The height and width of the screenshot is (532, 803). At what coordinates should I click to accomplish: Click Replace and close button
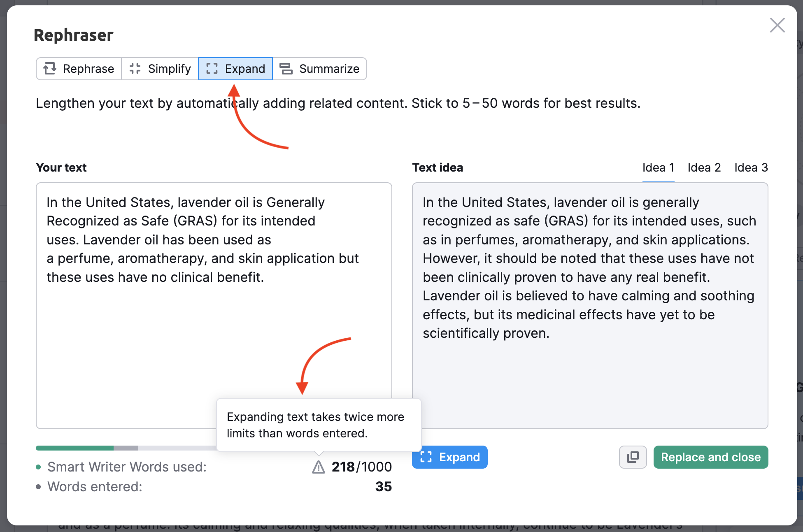coord(710,457)
